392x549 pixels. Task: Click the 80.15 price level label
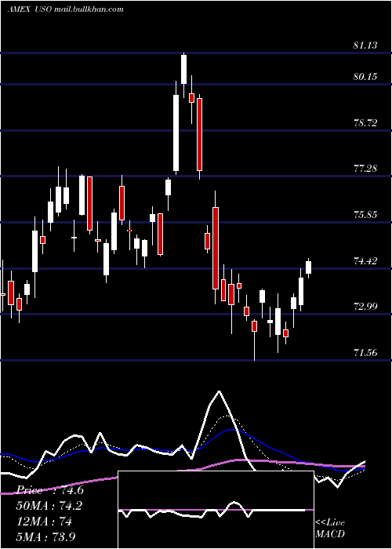click(x=365, y=76)
